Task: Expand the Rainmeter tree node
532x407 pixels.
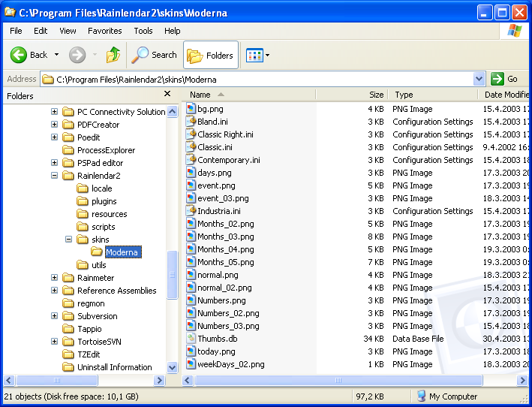Action: tap(54, 277)
